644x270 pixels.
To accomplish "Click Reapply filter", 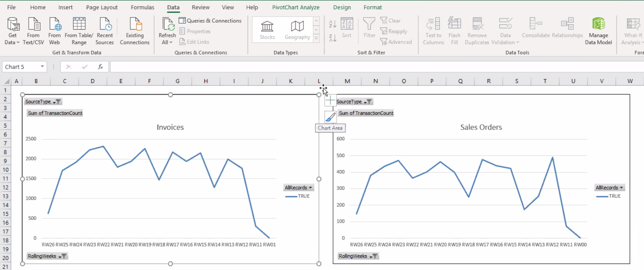I will 394,31.
